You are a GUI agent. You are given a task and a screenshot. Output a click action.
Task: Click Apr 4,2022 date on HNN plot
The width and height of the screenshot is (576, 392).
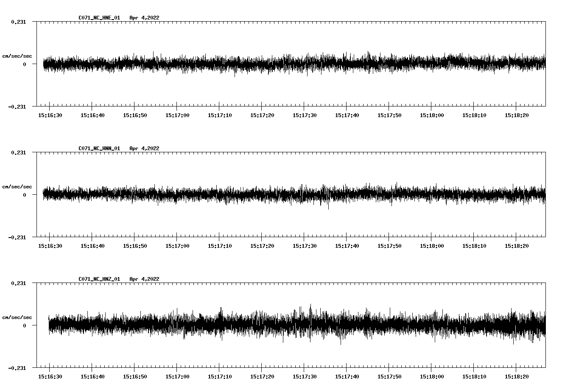(145, 148)
